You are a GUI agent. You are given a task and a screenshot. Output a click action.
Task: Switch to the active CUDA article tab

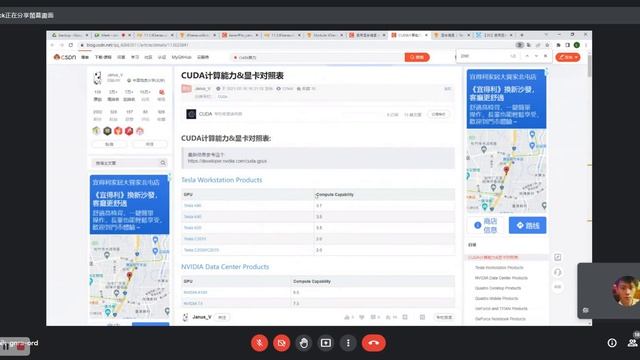point(410,36)
